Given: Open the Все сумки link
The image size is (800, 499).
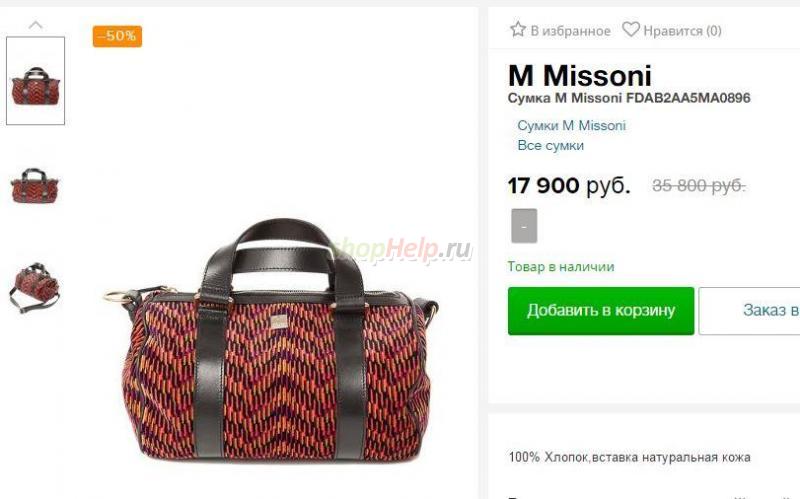Looking at the screenshot, I should pyautogui.click(x=551, y=145).
